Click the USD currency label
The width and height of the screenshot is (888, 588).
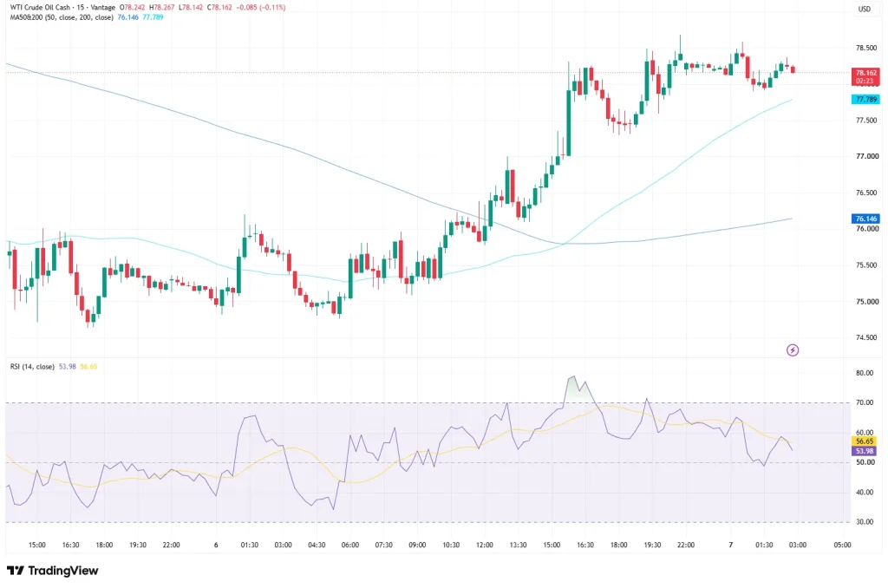pos(865,9)
